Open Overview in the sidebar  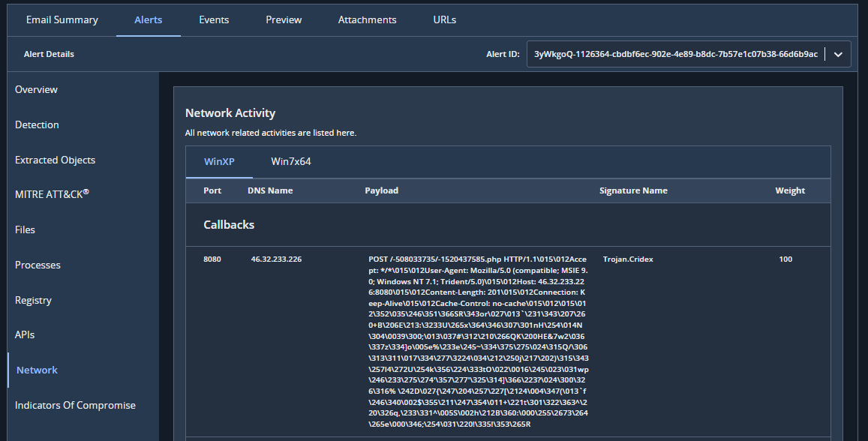(x=36, y=90)
